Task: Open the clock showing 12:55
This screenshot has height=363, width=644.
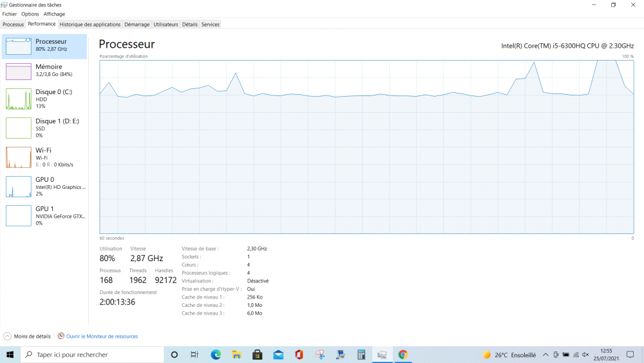Action: (x=606, y=355)
